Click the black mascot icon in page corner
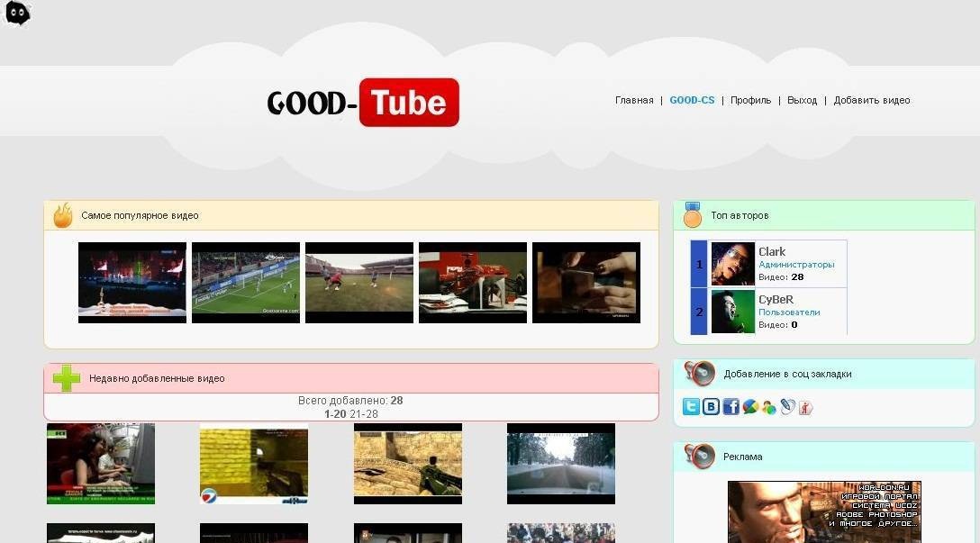Image resolution: width=980 pixels, height=543 pixels. [x=17, y=14]
